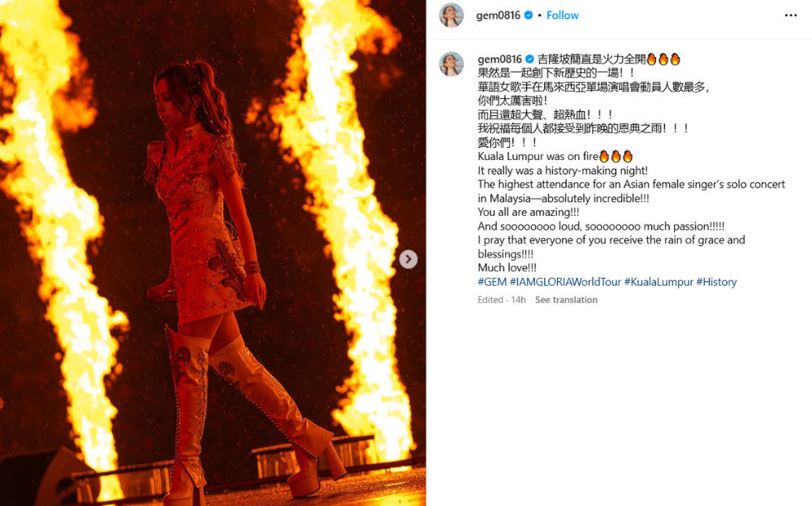Image resolution: width=812 pixels, height=506 pixels.
Task: Click the fire emojis after Kuala Lumpur line
Action: (615, 157)
